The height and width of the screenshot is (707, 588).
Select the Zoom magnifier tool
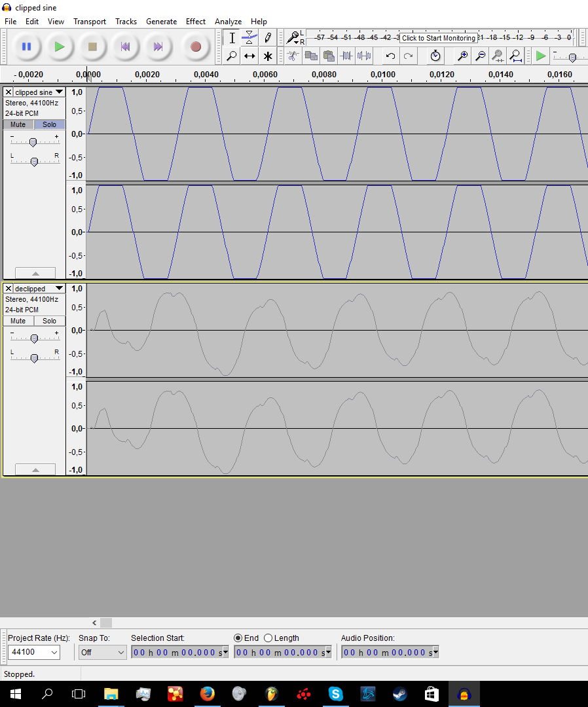point(232,56)
